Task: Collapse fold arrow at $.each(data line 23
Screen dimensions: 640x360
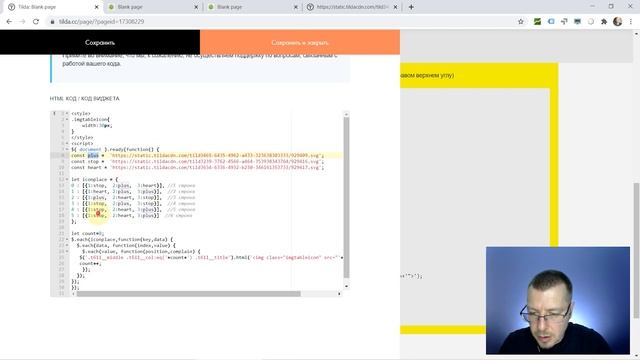Action: tap(67, 246)
